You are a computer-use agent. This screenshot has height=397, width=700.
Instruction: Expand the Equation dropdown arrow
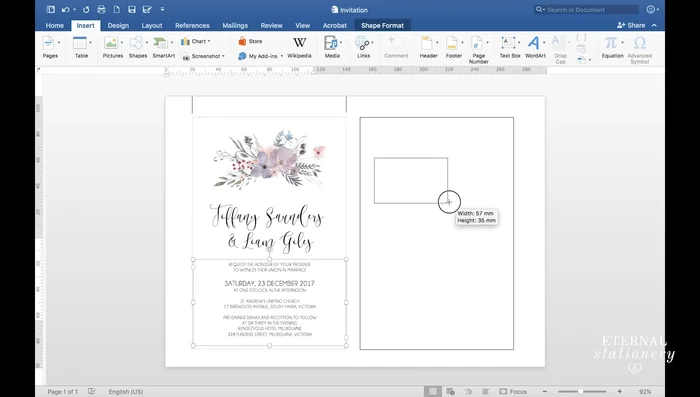click(x=622, y=42)
